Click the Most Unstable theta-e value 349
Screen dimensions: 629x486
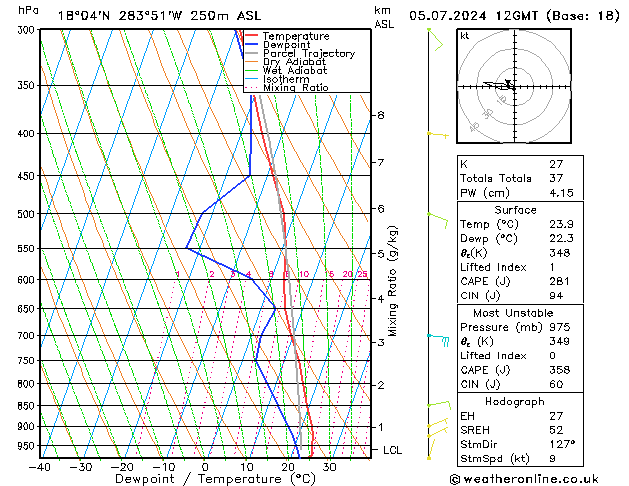(x=560, y=341)
